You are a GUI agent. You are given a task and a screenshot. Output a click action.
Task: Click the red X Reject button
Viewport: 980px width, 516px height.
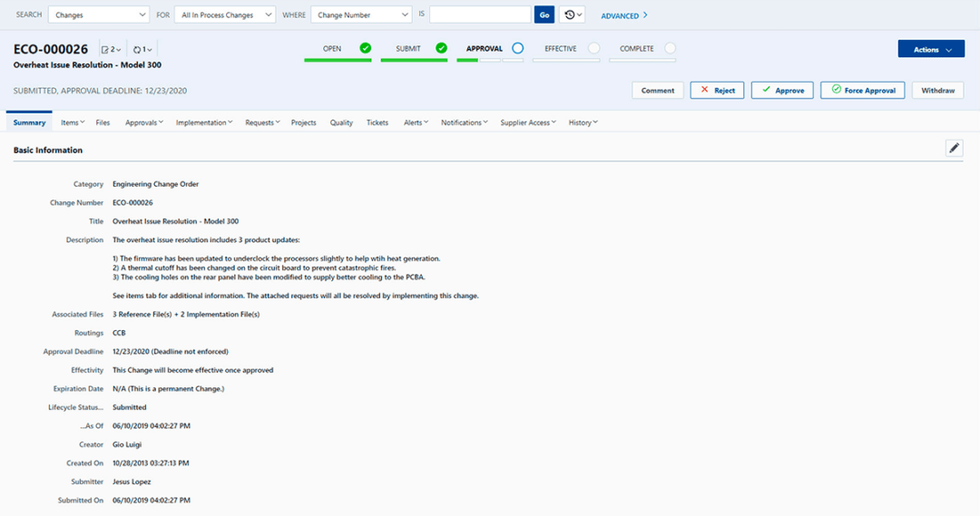[x=717, y=91]
